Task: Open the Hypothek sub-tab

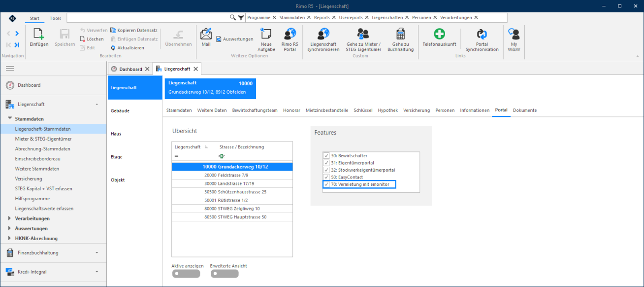Action: point(388,110)
